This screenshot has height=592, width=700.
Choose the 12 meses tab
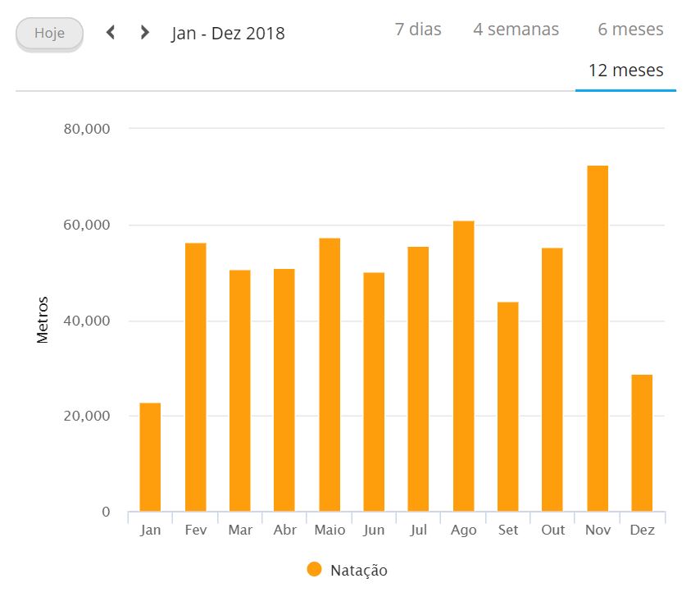[625, 71]
